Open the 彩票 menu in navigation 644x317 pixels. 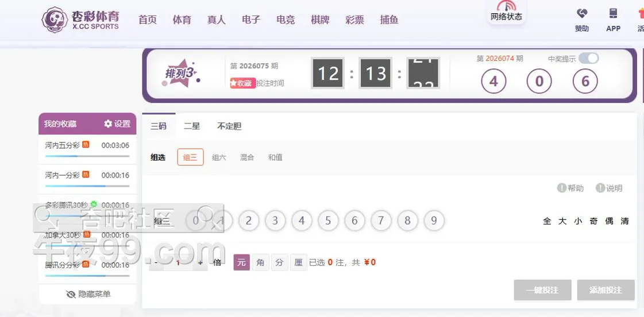coord(354,20)
